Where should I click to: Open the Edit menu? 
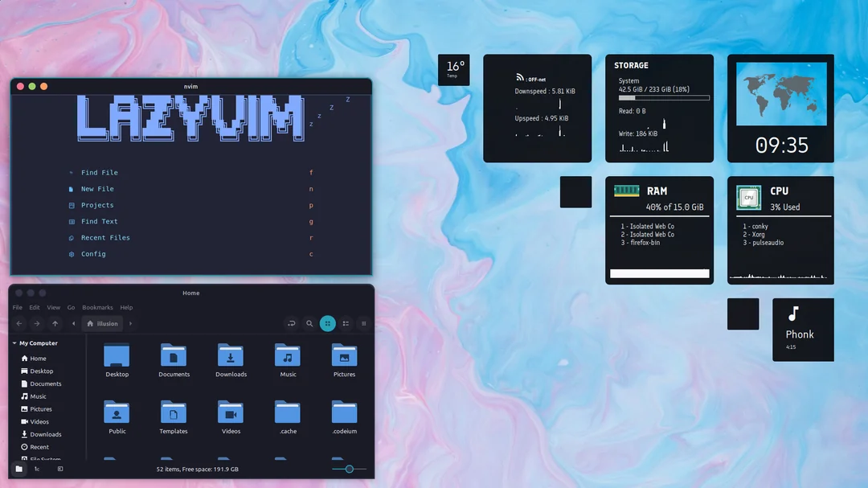35,307
